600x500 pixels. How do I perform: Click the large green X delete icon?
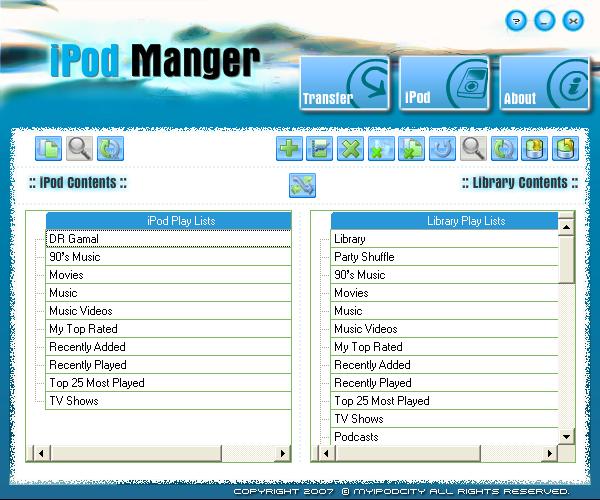tap(351, 148)
